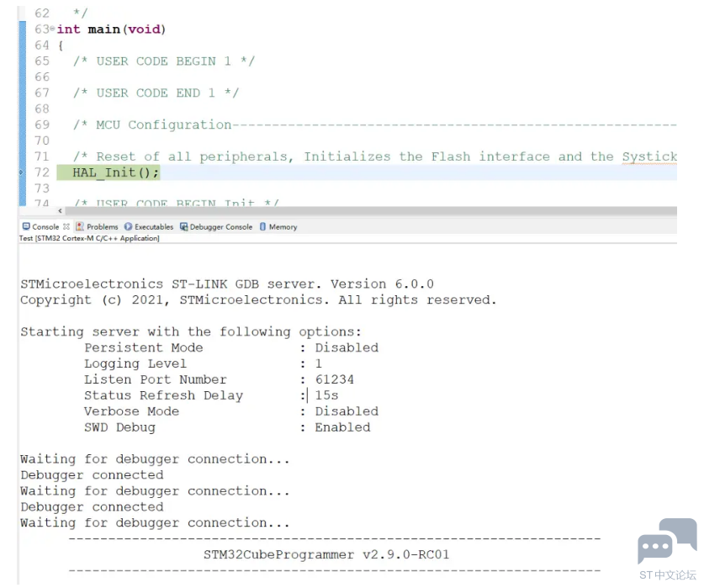
Task: Click the 'USER CODE BEGIN 1' comment
Action: click(164, 61)
